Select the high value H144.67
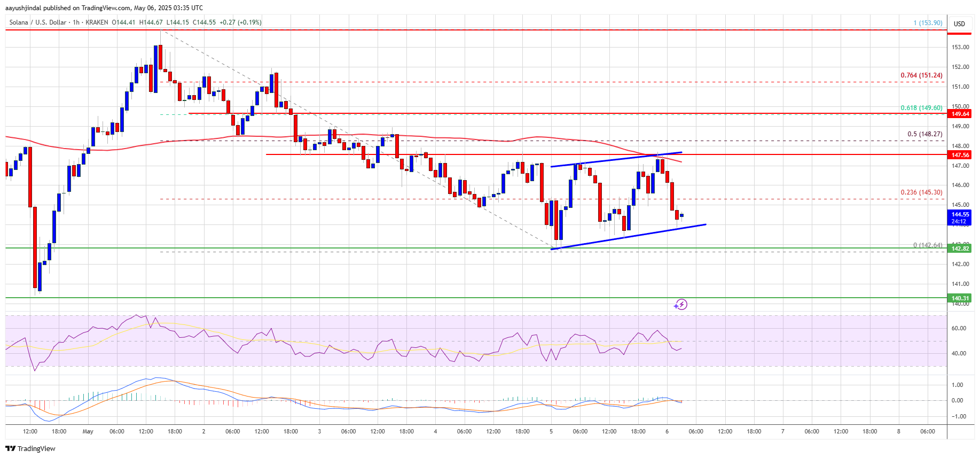The image size is (980, 458). pyautogui.click(x=151, y=22)
